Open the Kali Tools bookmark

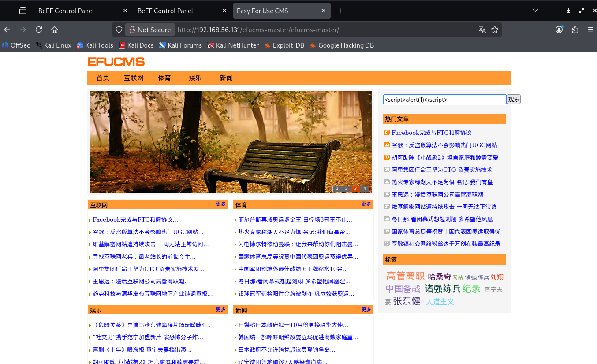pos(95,45)
